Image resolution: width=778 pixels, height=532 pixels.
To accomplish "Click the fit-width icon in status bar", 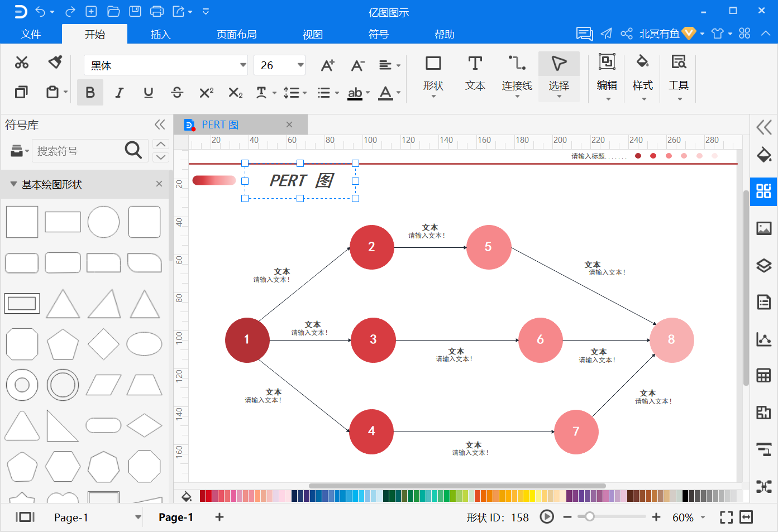I will pyautogui.click(x=746, y=517).
